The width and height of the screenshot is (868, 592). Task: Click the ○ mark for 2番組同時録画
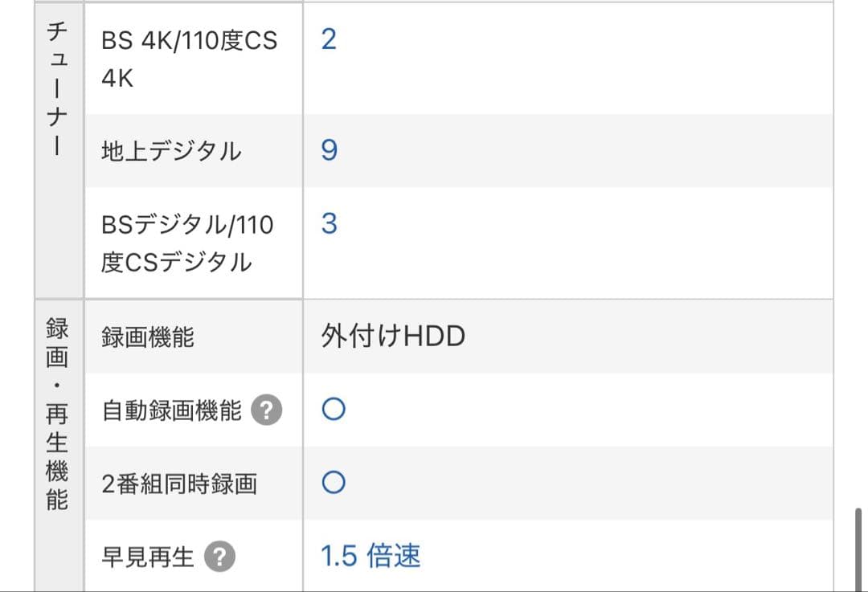click(333, 483)
